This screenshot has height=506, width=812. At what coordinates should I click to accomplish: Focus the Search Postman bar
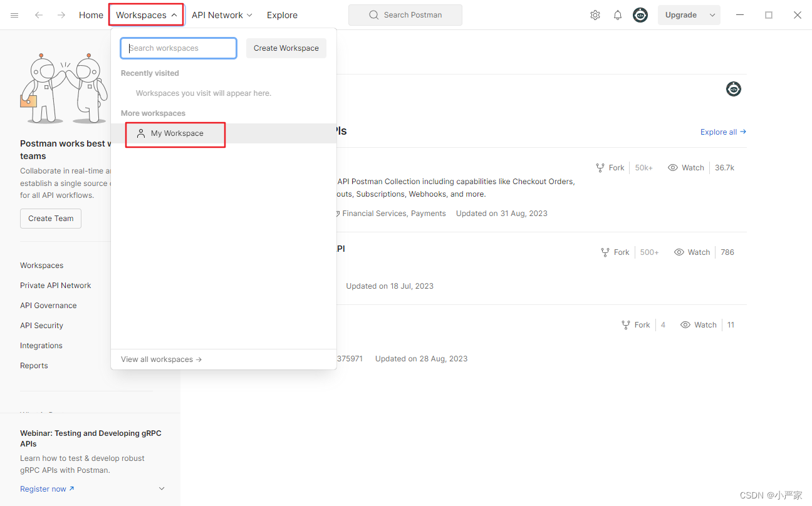click(405, 15)
